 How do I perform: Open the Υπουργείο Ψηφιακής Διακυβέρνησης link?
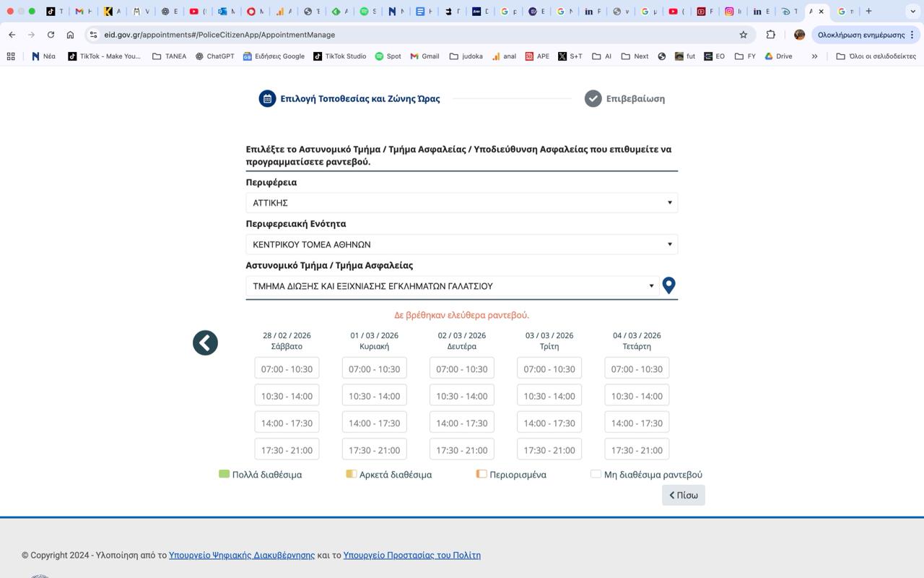point(242,555)
